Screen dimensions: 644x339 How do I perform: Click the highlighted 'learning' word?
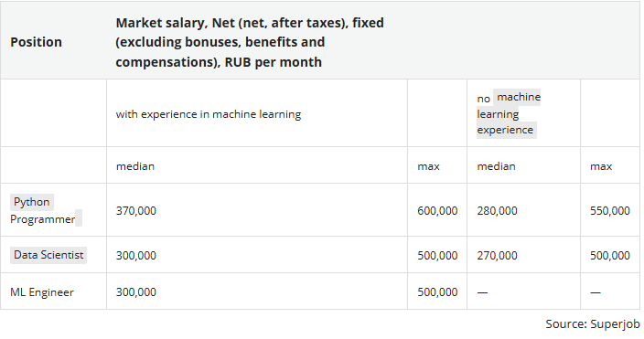click(498, 113)
